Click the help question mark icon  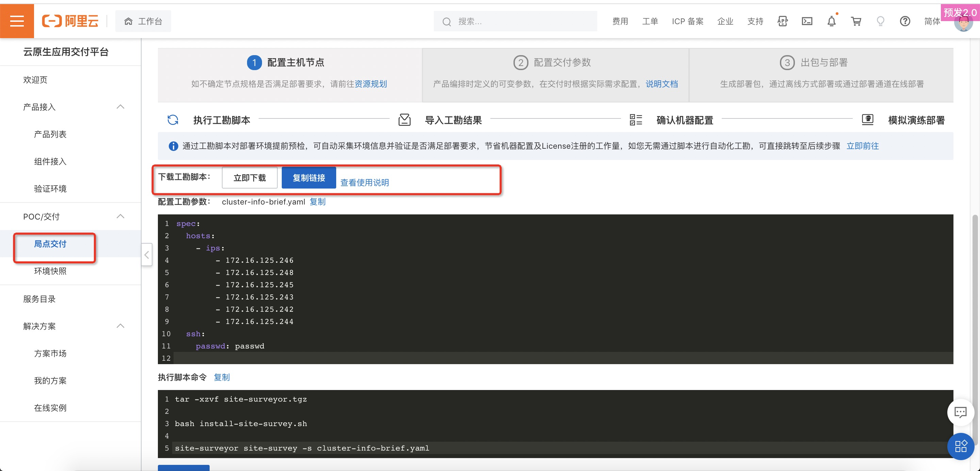click(905, 21)
